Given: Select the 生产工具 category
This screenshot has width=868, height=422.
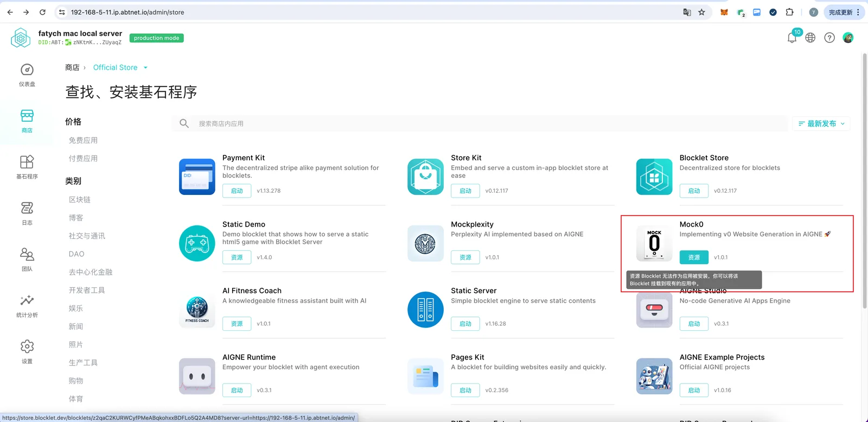Looking at the screenshot, I should pos(83,363).
